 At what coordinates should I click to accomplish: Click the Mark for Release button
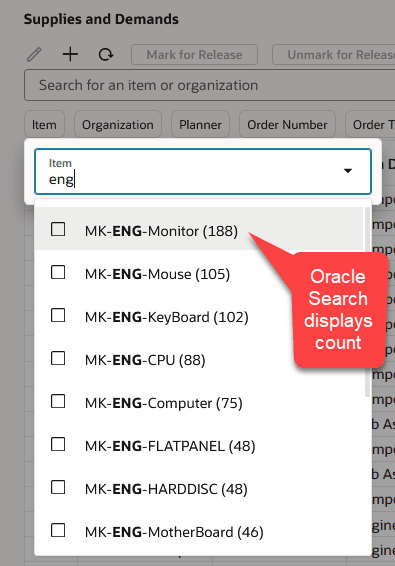[194, 55]
